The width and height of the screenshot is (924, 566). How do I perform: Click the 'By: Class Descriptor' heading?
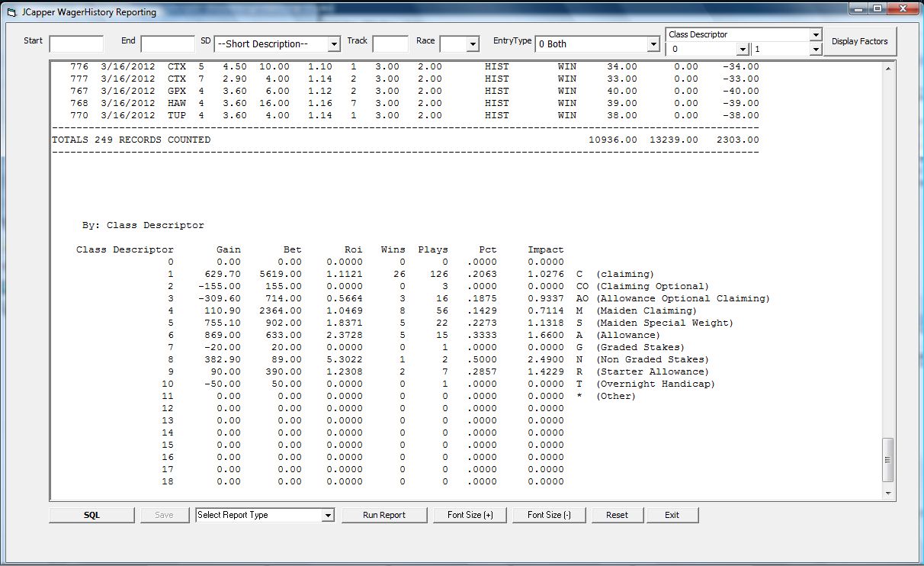pos(143,226)
